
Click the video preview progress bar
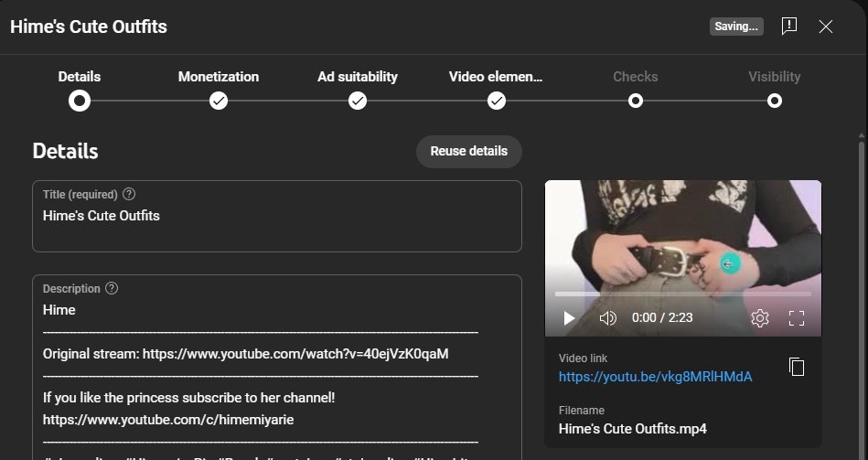[683, 294]
